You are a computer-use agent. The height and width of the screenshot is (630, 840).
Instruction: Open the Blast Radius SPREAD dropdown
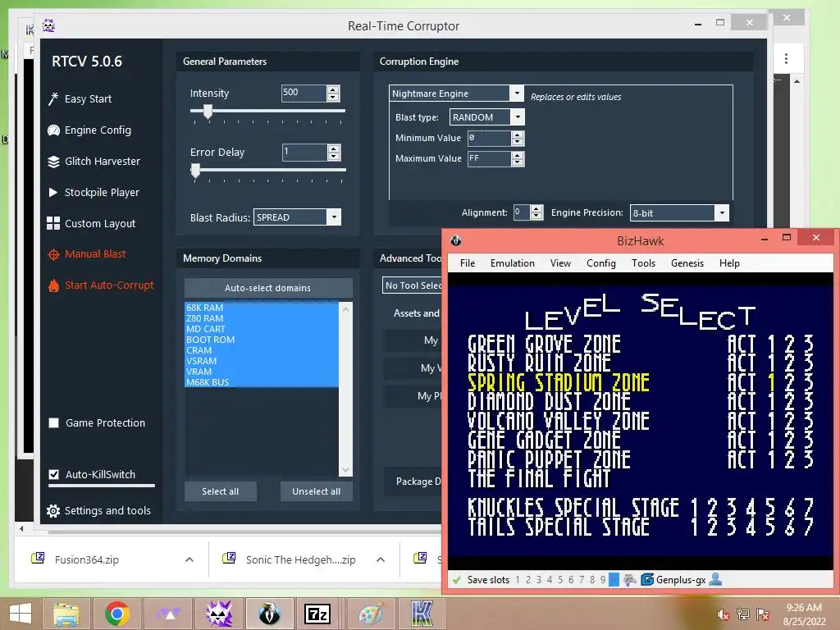[334, 217]
